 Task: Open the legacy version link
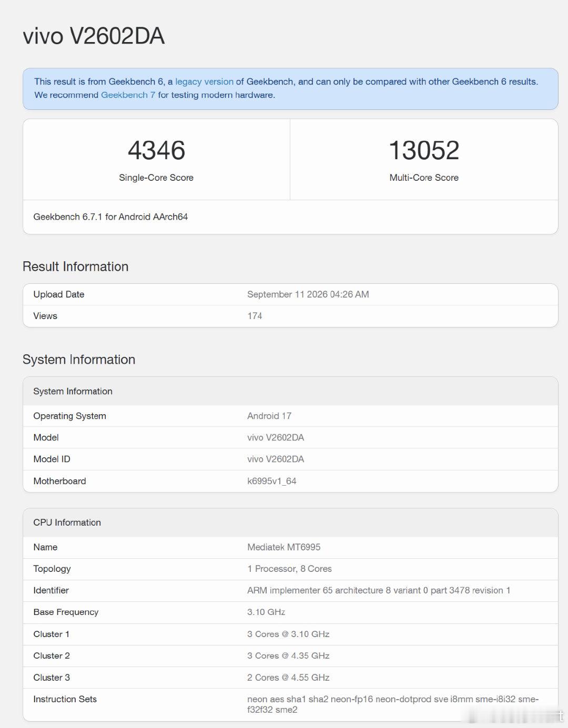coord(204,81)
